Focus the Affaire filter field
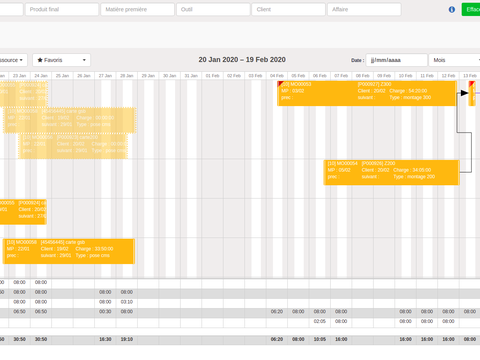 pos(364,9)
